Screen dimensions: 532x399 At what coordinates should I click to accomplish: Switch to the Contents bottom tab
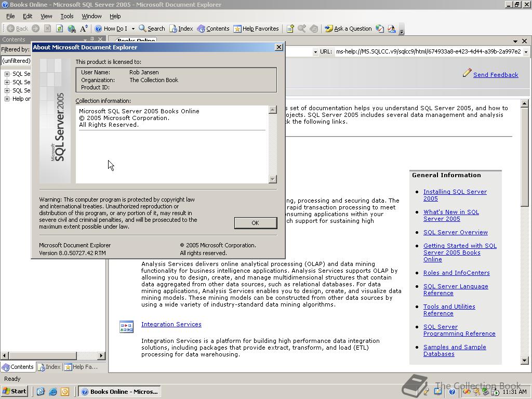pyautogui.click(x=18, y=367)
